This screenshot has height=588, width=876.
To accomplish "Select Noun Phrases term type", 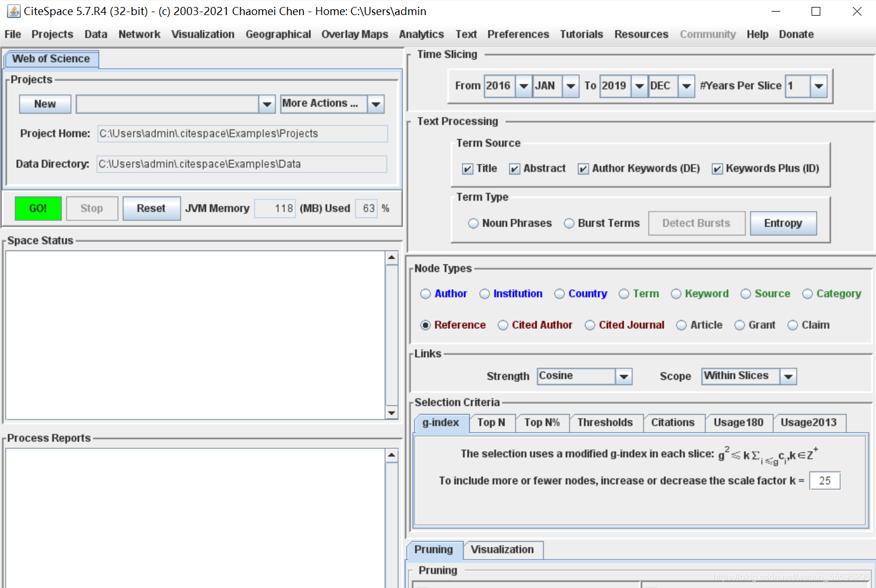I will pos(473,223).
